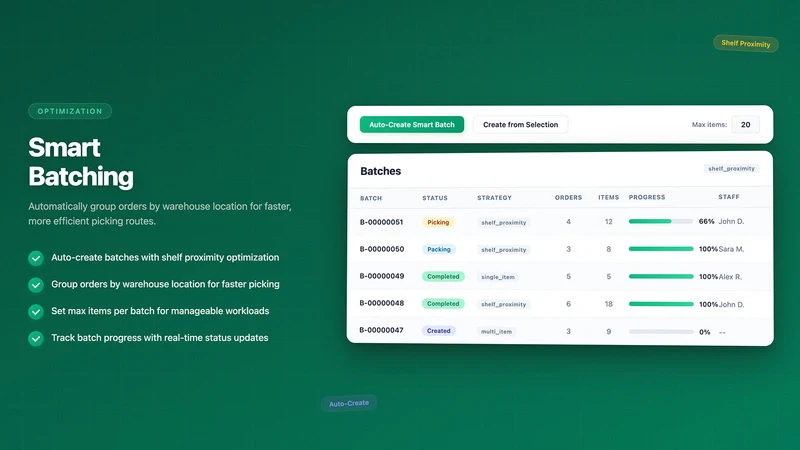Screen dimensions: 800x450
Task: Click the STRATEGY column header
Action: pos(494,198)
